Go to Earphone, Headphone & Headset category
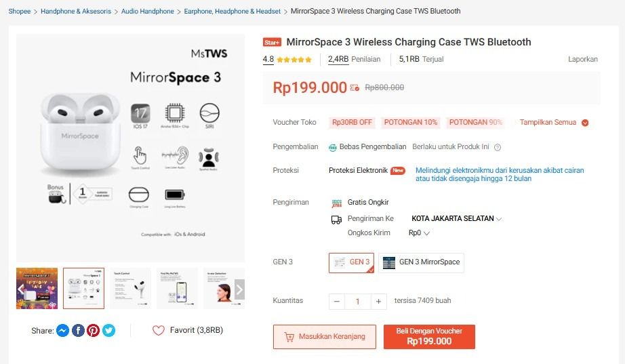This screenshot has height=364, width=625. click(232, 12)
